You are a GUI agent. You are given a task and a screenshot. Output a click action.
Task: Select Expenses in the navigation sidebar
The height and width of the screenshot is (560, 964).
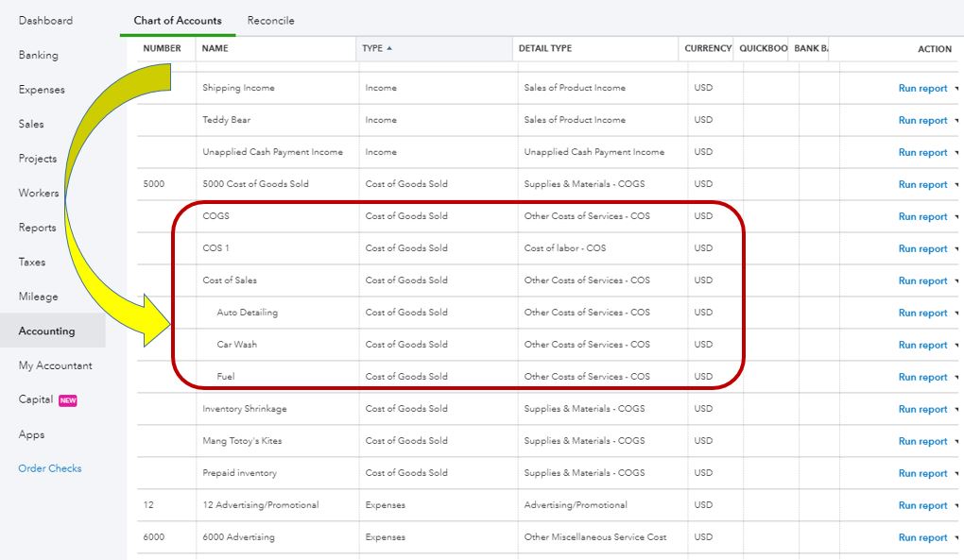click(x=42, y=90)
